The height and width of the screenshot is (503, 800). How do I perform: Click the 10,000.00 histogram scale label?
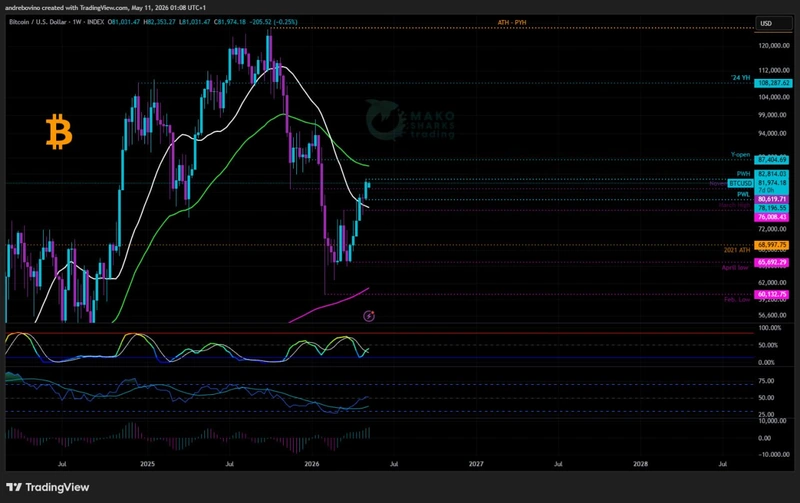(x=772, y=421)
